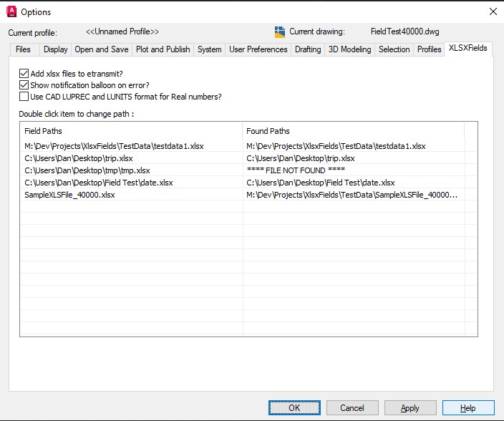This screenshot has width=504, height=421.
Task: Click the Apply button
Action: coord(410,407)
